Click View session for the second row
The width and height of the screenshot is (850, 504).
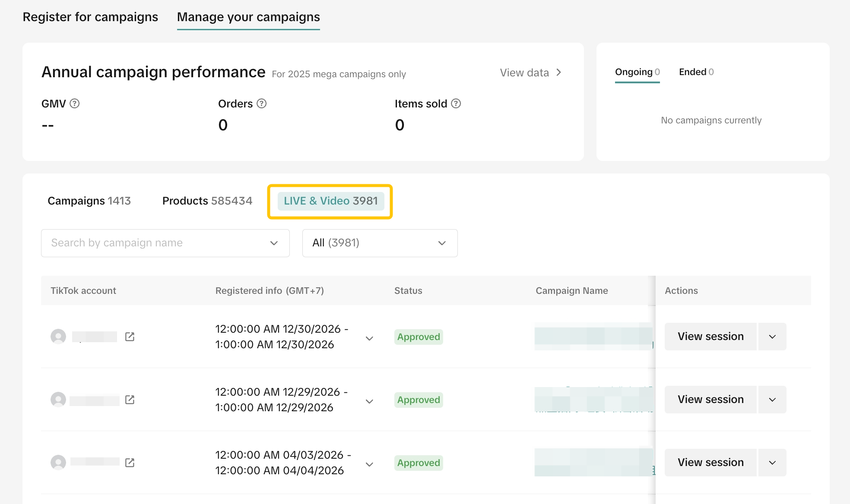point(710,400)
